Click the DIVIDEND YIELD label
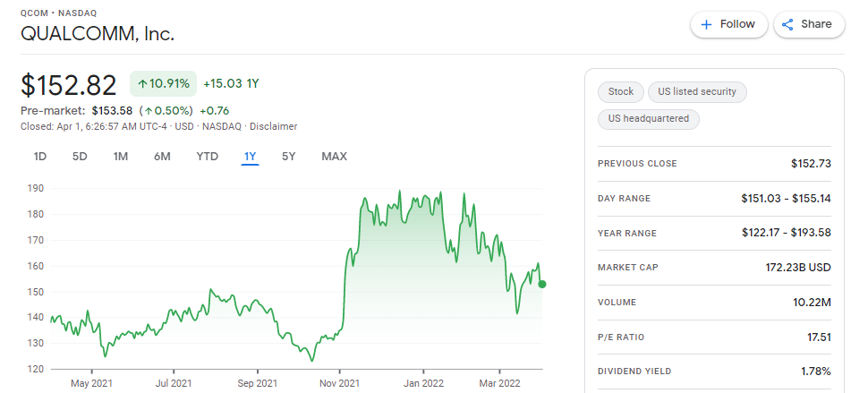868x393 pixels. (x=634, y=372)
